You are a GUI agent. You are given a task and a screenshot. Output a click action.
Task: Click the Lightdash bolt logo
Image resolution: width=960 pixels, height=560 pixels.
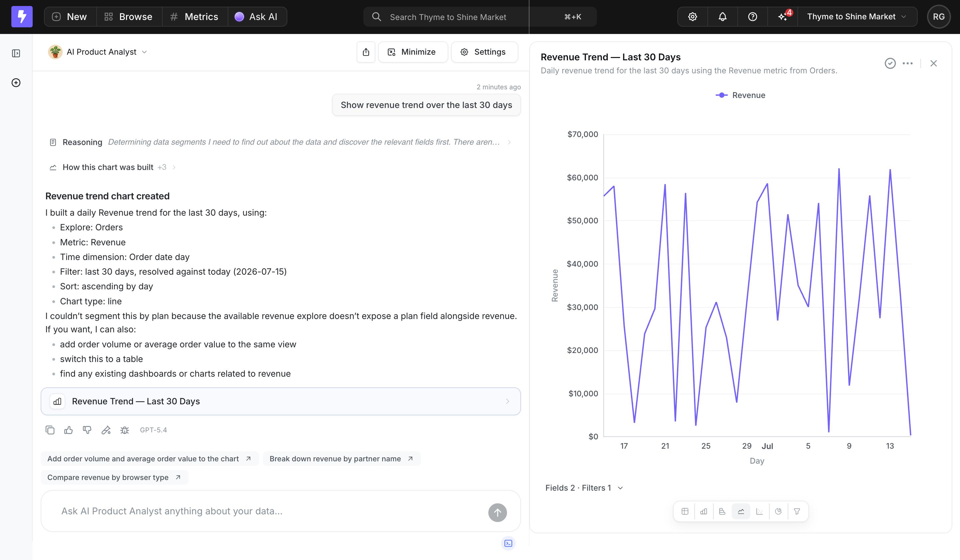pyautogui.click(x=22, y=17)
